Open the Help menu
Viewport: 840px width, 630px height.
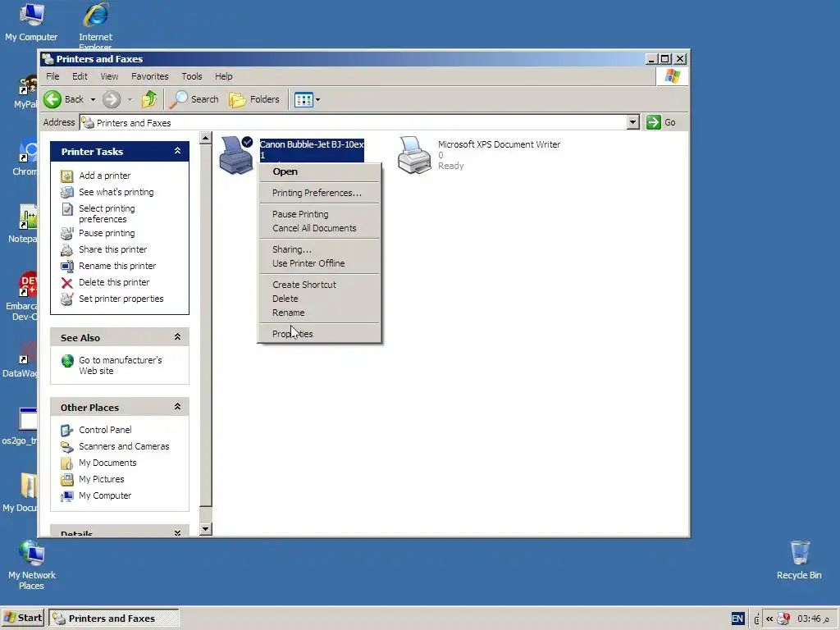pos(223,76)
